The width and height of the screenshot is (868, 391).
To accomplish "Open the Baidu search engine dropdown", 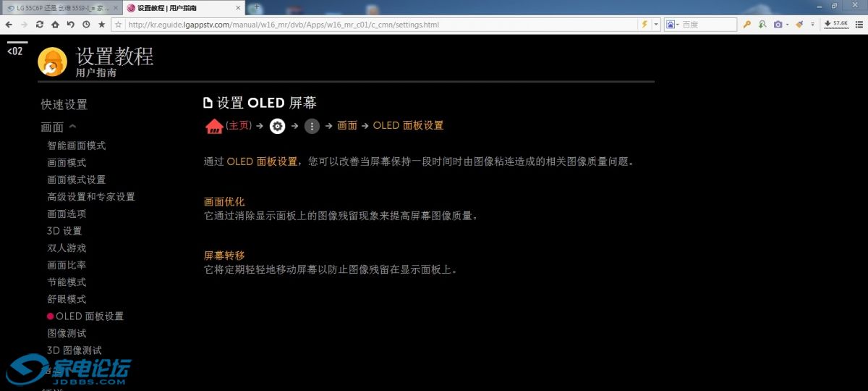I will point(672,25).
